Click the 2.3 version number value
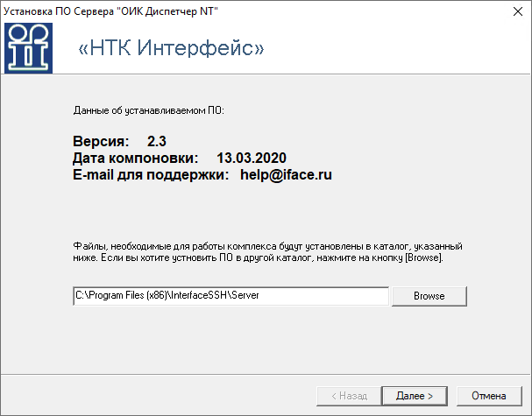This screenshot has height=416, width=532. coord(157,141)
